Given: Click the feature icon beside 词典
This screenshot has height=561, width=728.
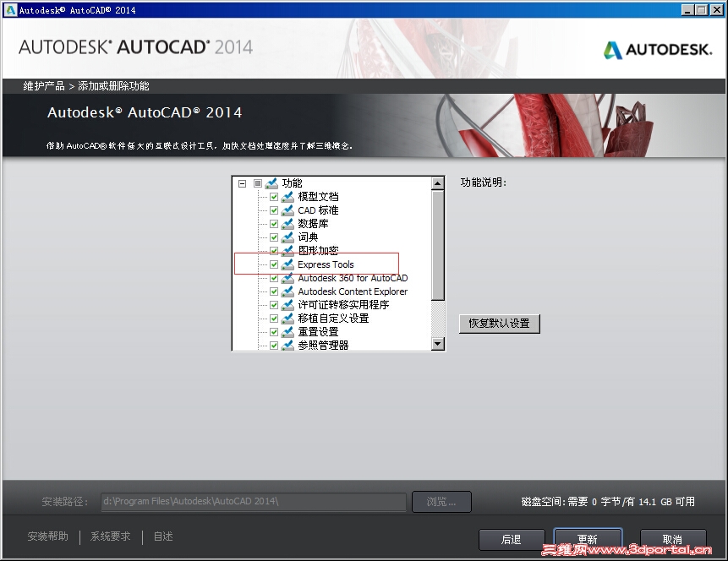Looking at the screenshot, I should point(287,237).
